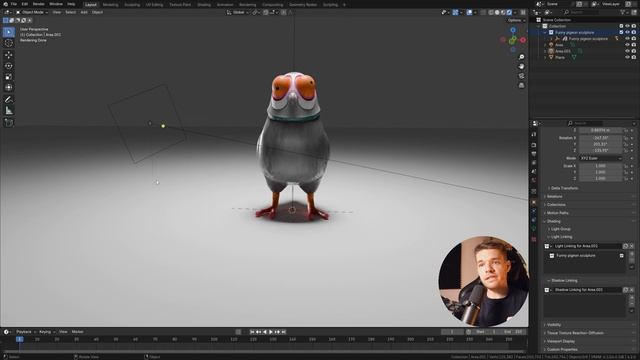Image resolution: width=640 pixels, height=360 pixels.
Task: Disable Area.001 in renders camera toggle
Action: coord(634,51)
